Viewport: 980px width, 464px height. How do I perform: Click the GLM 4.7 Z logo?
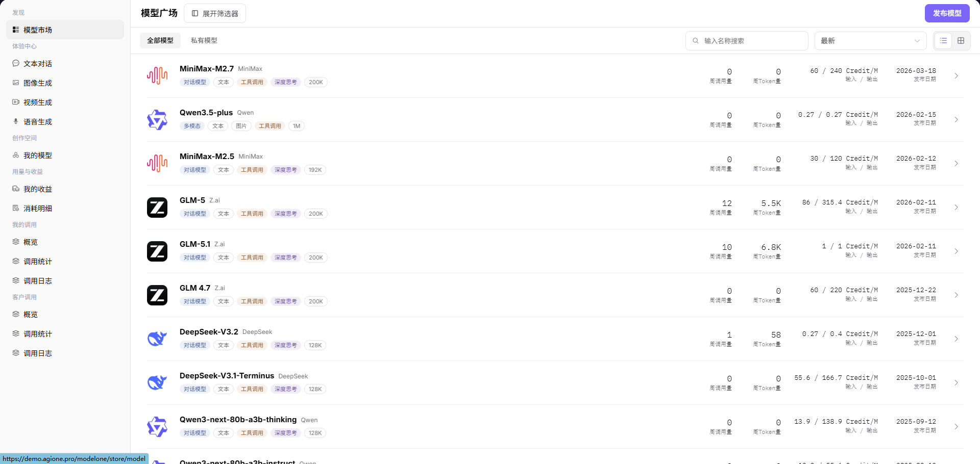pyautogui.click(x=157, y=295)
